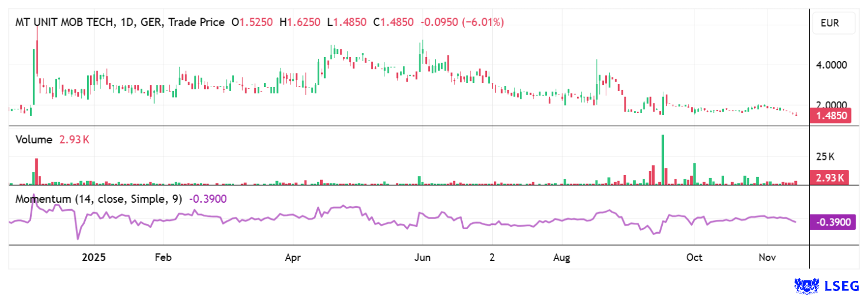Screen dimensions: 868x295
Task: Click the LSEG logo icon
Action: point(806,285)
